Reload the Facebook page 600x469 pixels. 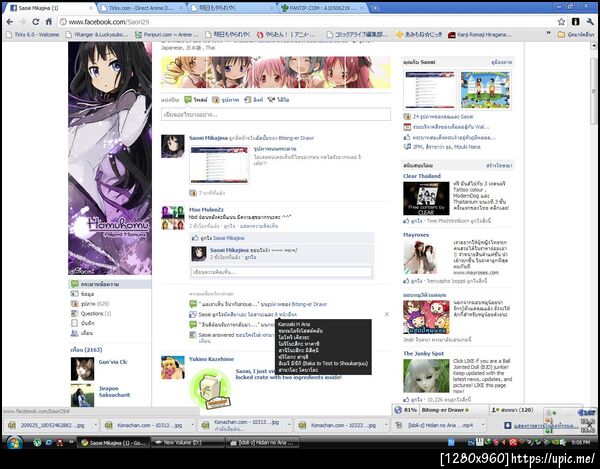tap(36, 22)
